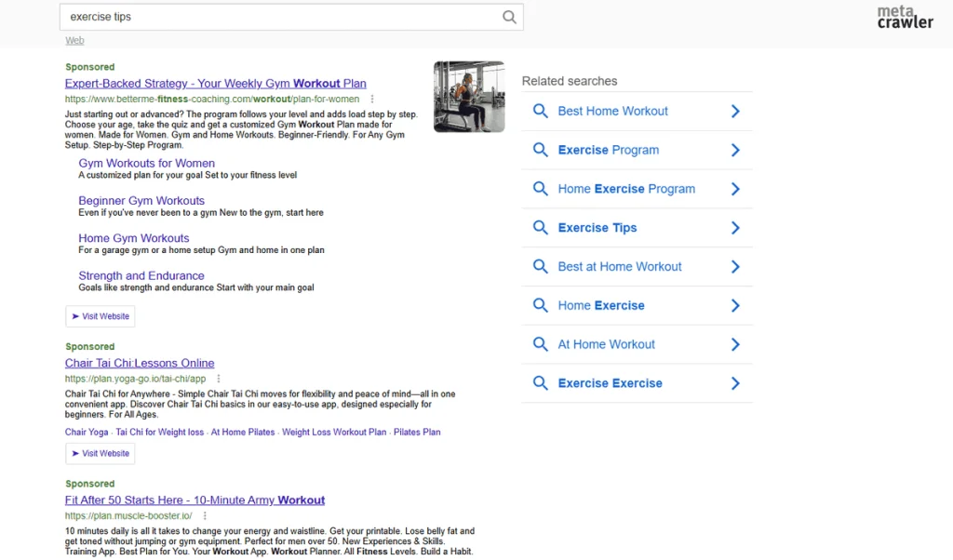Open chevron arrow for Home Exercise Program

point(735,189)
